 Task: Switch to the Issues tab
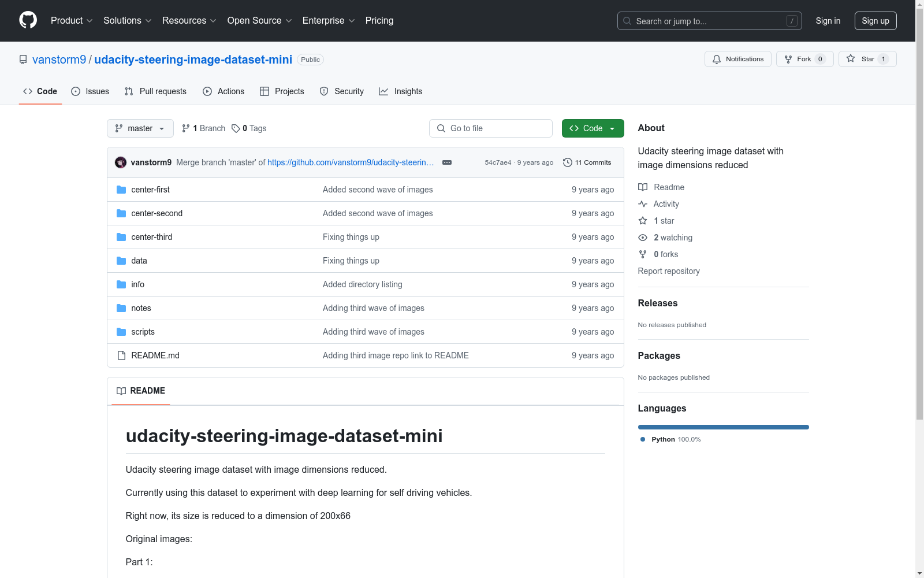[x=90, y=91]
